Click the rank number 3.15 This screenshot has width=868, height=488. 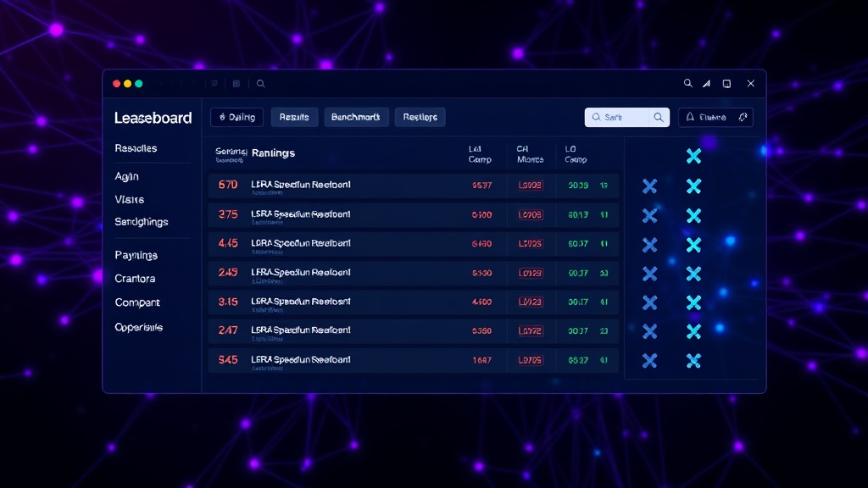tap(227, 302)
